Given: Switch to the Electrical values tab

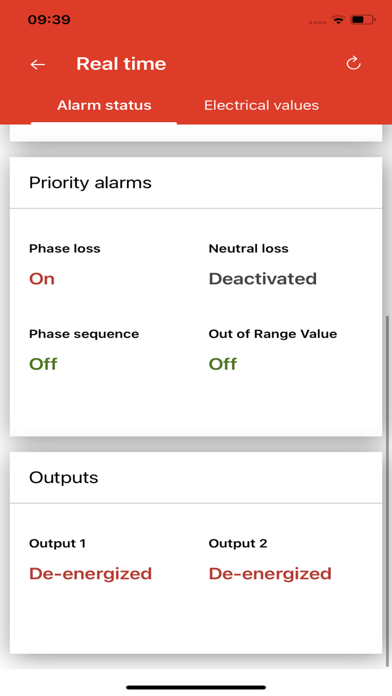Looking at the screenshot, I should tap(261, 105).
